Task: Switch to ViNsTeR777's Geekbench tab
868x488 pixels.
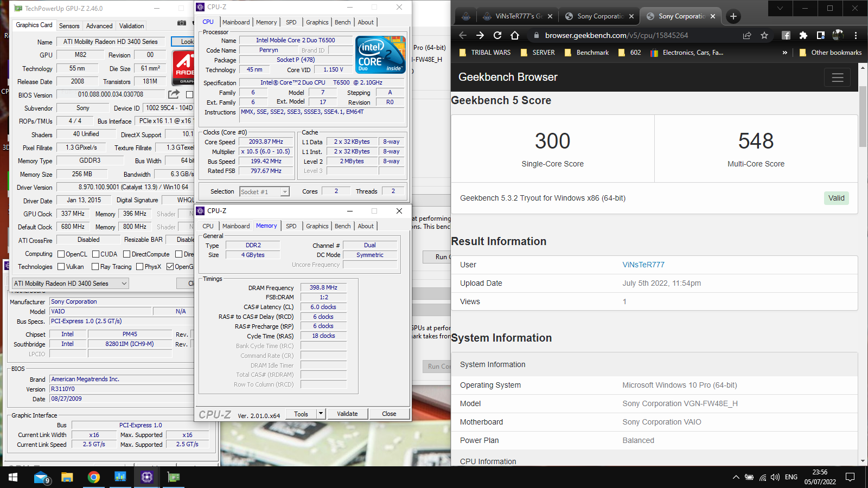Action: coord(518,16)
